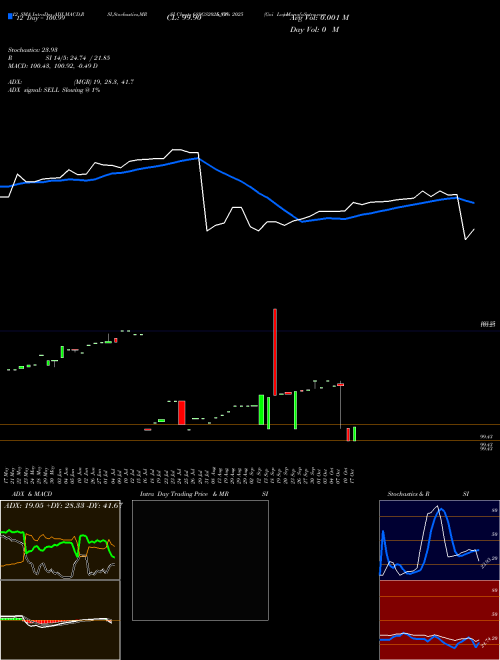Open the red RSI chart panel
The width and height of the screenshot is (500, 660).
[x=439, y=620]
